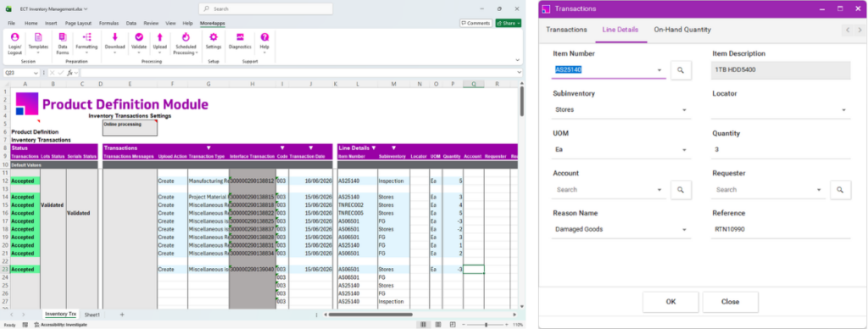Click the Upload arrow icon

pyautogui.click(x=160, y=37)
